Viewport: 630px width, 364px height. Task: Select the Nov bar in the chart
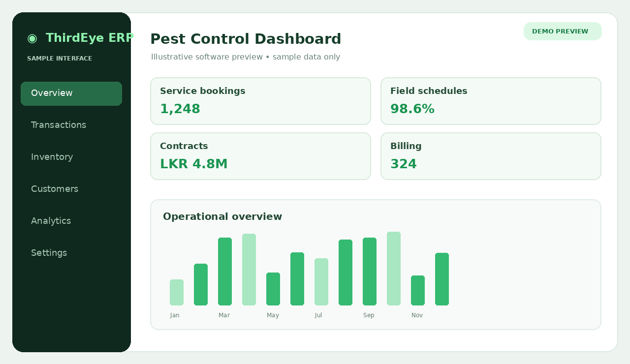(418, 290)
